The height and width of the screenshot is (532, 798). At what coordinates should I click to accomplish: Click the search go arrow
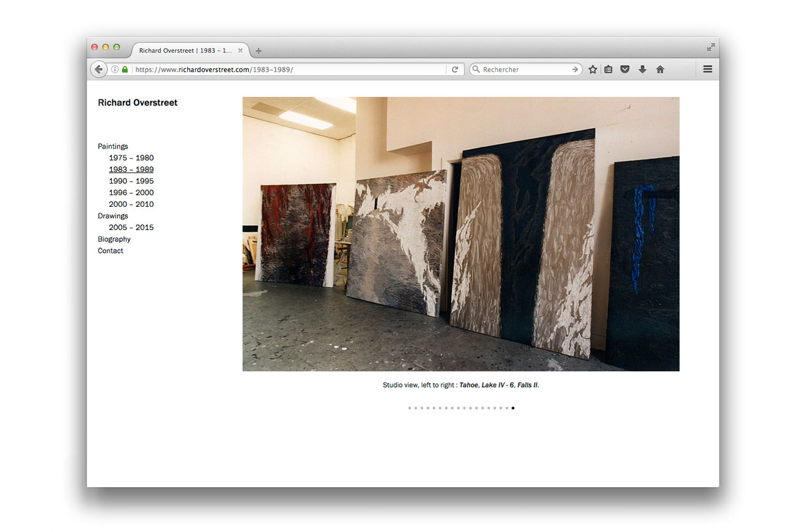pyautogui.click(x=575, y=69)
